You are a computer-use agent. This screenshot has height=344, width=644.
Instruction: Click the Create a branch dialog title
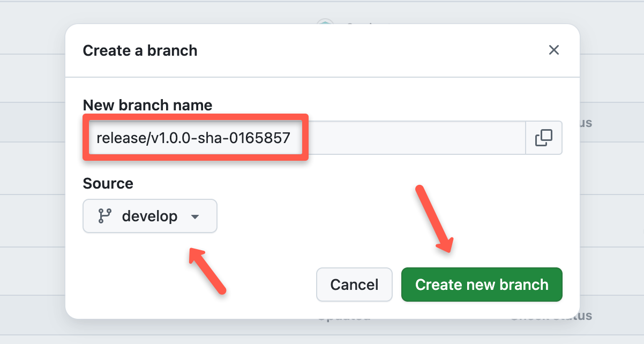[x=140, y=50]
